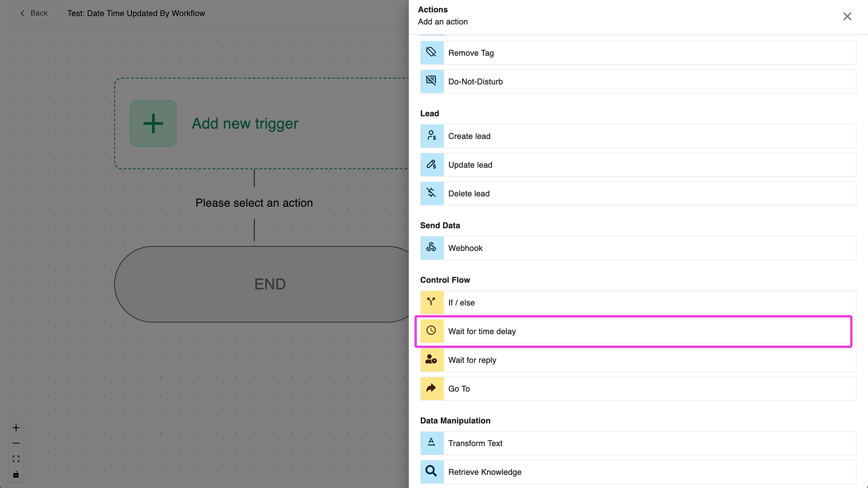The width and height of the screenshot is (868, 488).
Task: Zoom out of the workflow canvas
Action: (16, 443)
